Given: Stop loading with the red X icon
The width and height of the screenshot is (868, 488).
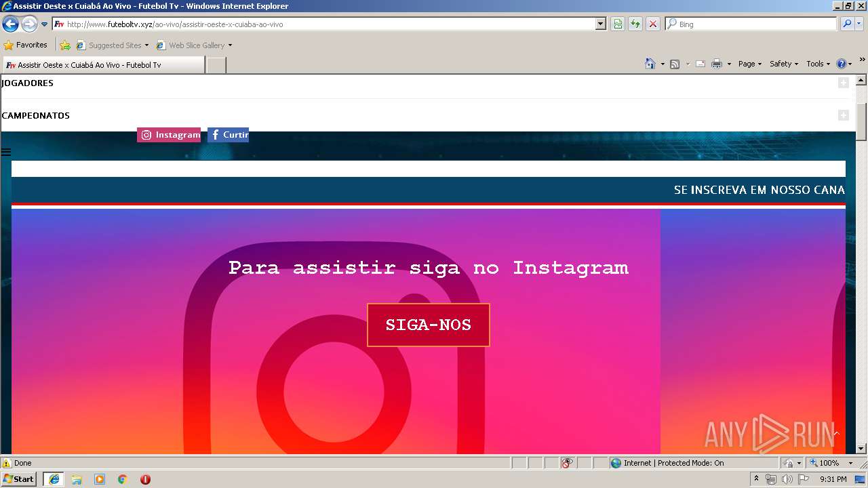Looking at the screenshot, I should [653, 24].
